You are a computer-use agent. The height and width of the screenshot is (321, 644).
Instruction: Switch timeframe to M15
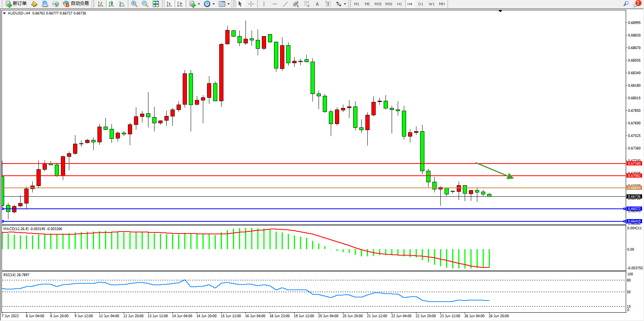(378, 4)
